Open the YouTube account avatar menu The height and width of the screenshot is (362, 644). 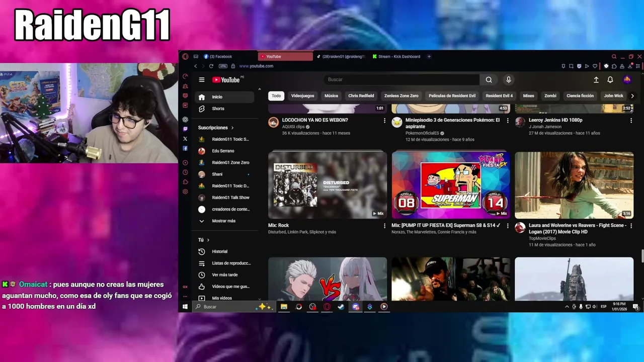(627, 79)
